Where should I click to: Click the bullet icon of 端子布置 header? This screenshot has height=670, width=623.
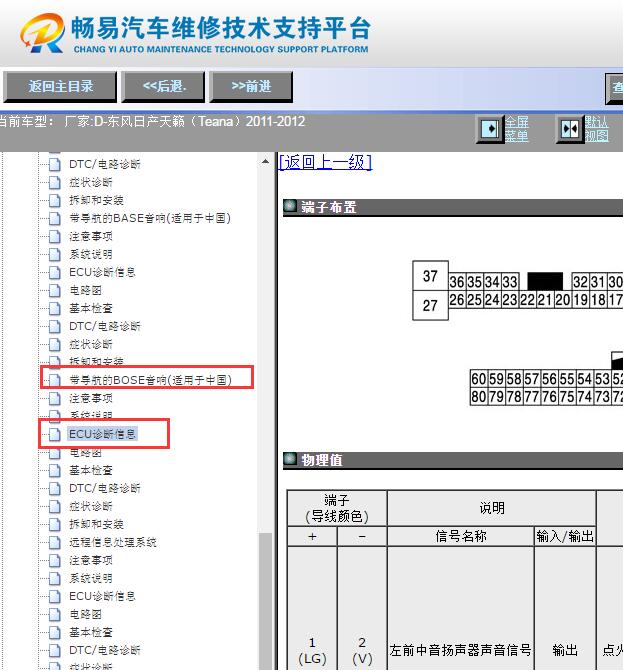(290, 206)
